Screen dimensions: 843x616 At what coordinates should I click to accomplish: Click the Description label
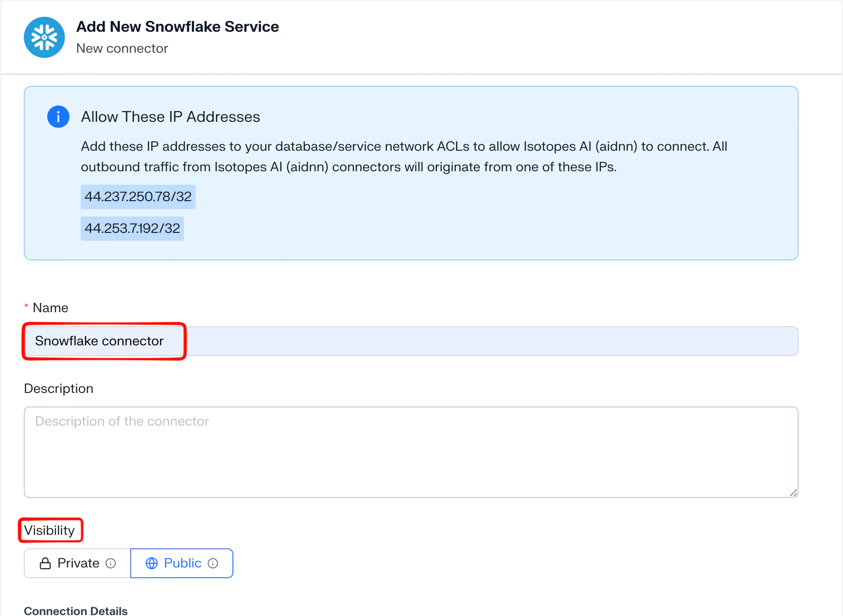pos(59,389)
